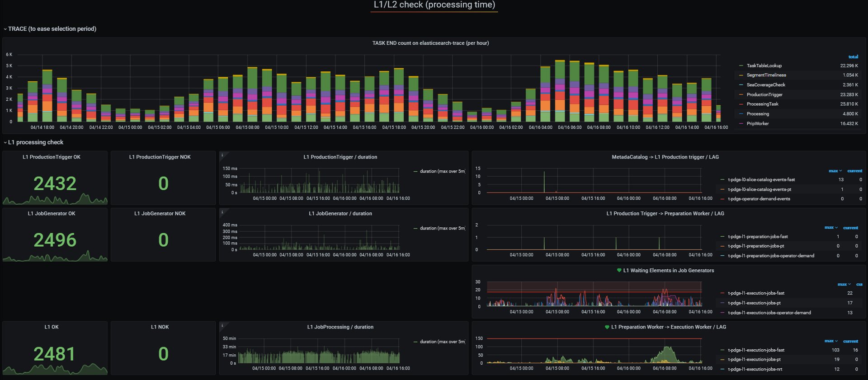Click sort arrow beside max in Waiting Elements legend
The image size is (868, 380).
[849, 284]
